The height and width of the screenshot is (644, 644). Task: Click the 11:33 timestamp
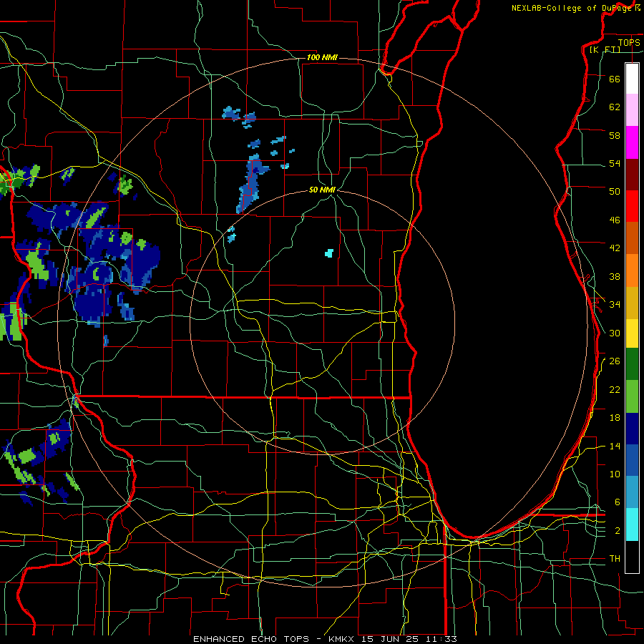click(x=441, y=639)
